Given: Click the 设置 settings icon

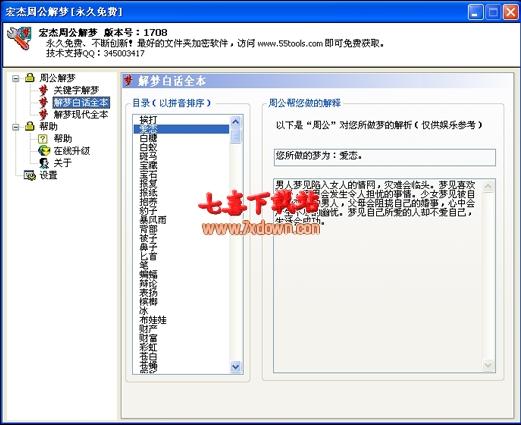Looking at the screenshot, I should click(x=30, y=175).
